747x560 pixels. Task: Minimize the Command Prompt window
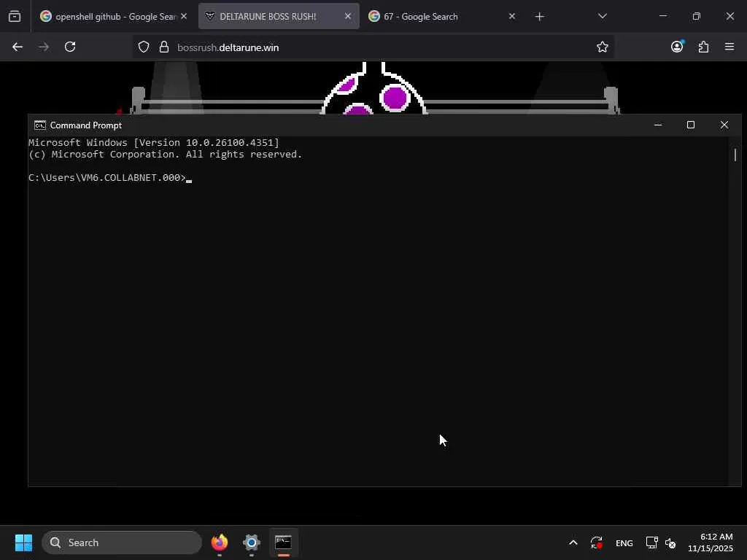(x=658, y=125)
